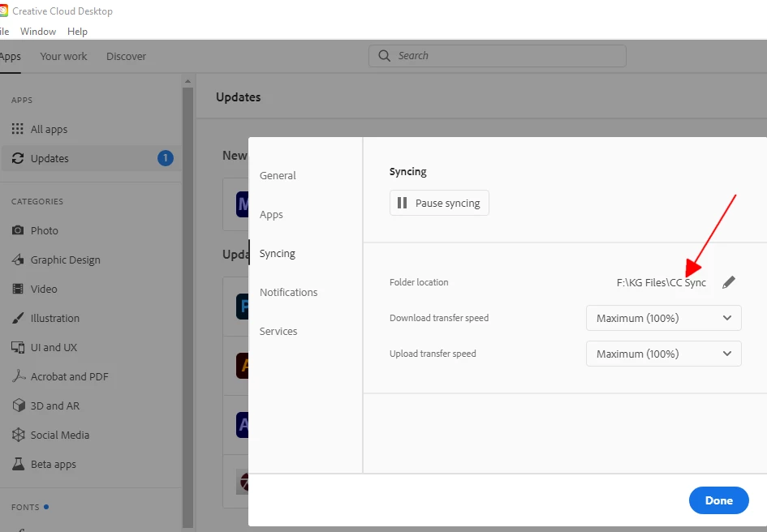Click the sidebar scrollbar up arrow

point(187,80)
